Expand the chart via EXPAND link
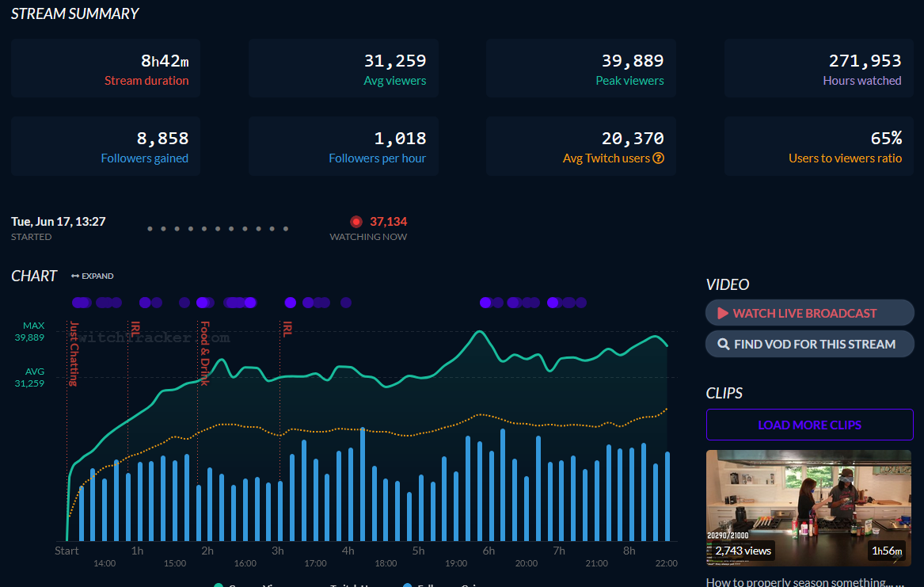This screenshot has width=924, height=587. pos(93,276)
